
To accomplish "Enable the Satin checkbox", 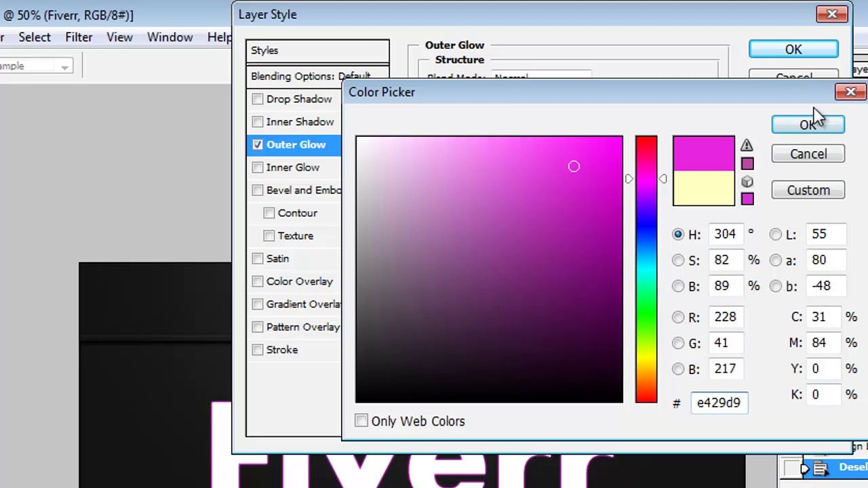I will [x=258, y=258].
